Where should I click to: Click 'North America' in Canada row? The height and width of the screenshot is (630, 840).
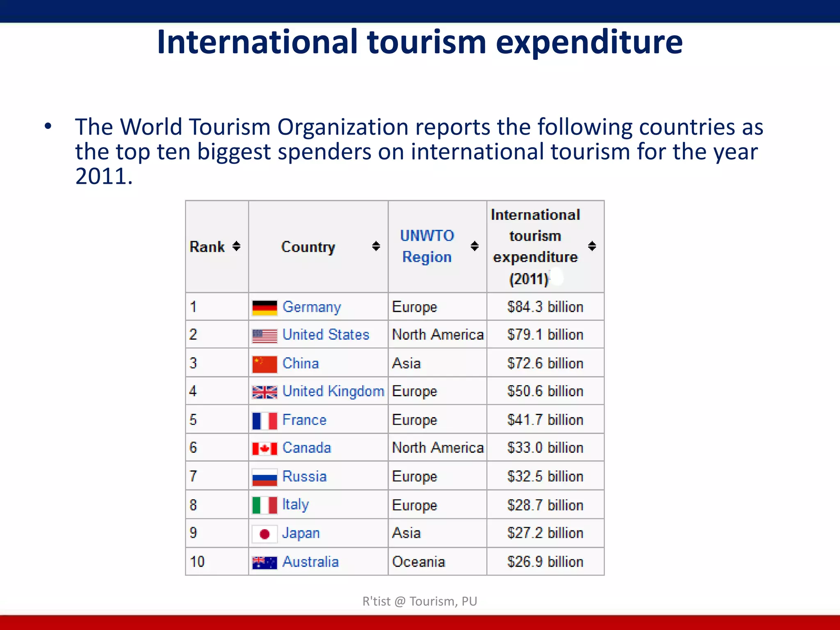pos(437,448)
